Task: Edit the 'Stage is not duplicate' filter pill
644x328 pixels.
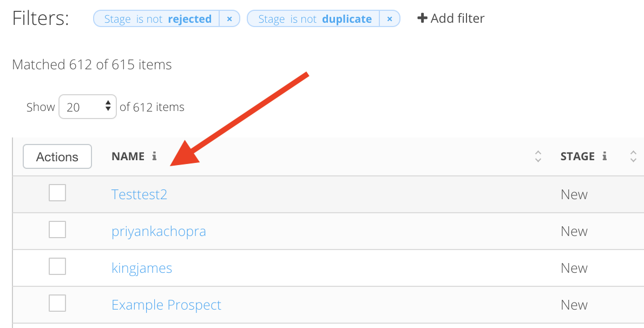Action: 315,19
